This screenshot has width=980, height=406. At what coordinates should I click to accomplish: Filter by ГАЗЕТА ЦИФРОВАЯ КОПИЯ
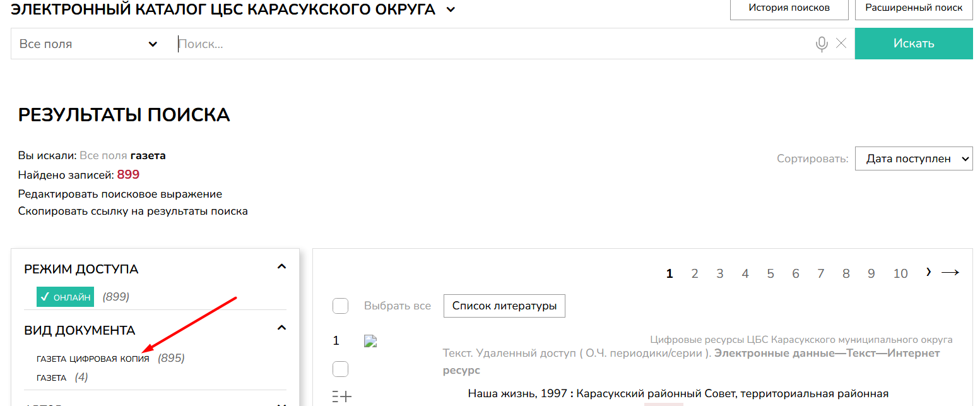(93, 359)
